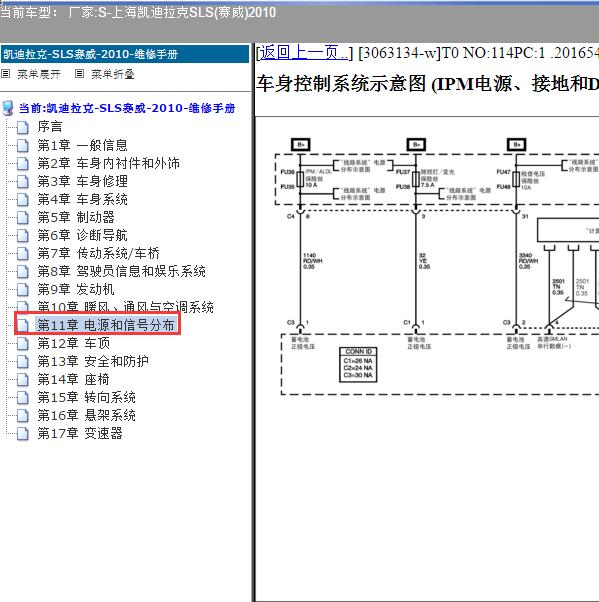This screenshot has width=599, height=602.
Task: Open 第5章 制动器 chapter
Action: pos(76,217)
